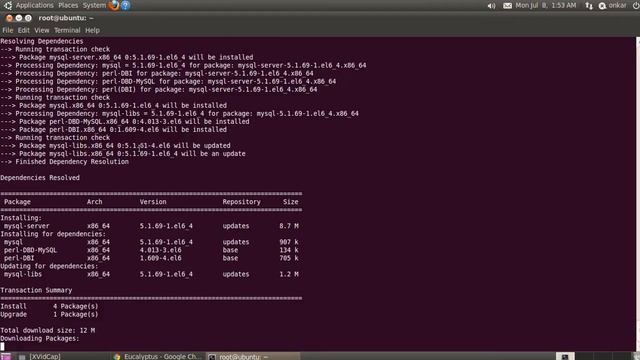Click the 'Resolving Dependencies' line
Image resolution: width=640 pixels, height=360 pixels.
point(42,41)
